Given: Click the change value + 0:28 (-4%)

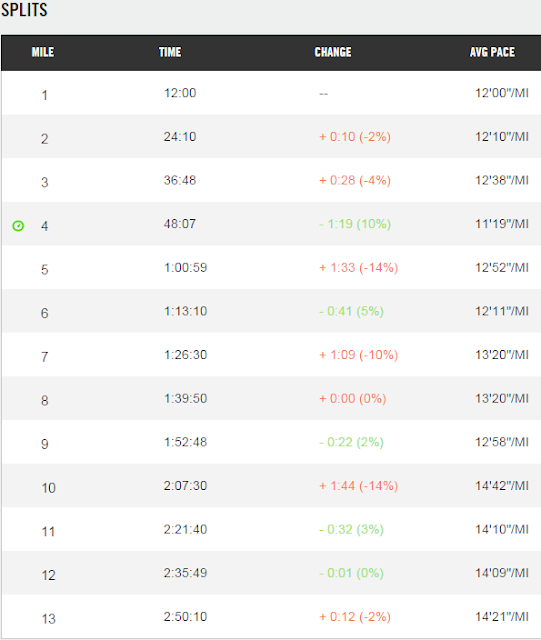Looking at the screenshot, I should [355, 180].
